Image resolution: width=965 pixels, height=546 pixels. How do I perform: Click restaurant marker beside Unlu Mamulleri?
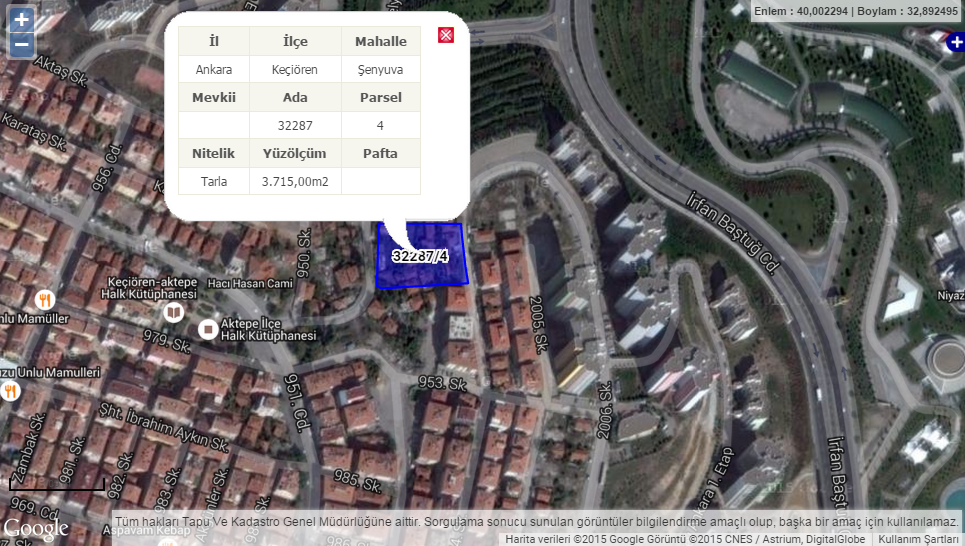[x=9, y=391]
